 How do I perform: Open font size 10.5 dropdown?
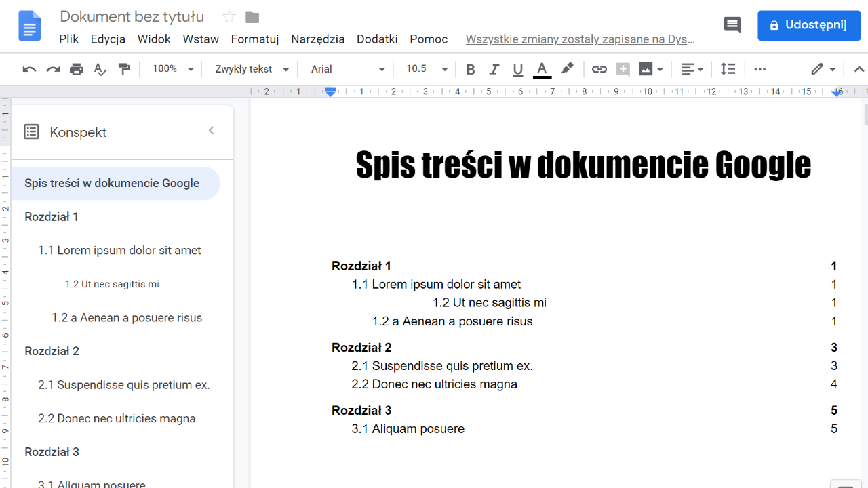[x=427, y=69]
